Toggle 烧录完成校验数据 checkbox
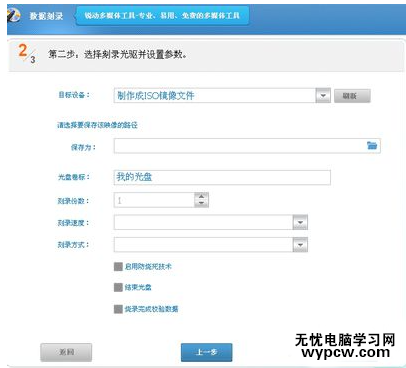406x368 pixels. (x=118, y=309)
